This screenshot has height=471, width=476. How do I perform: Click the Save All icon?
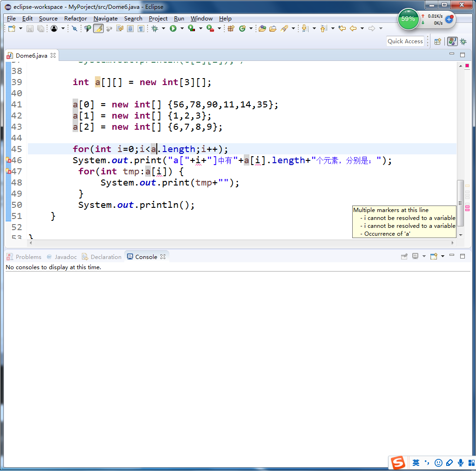click(x=40, y=28)
